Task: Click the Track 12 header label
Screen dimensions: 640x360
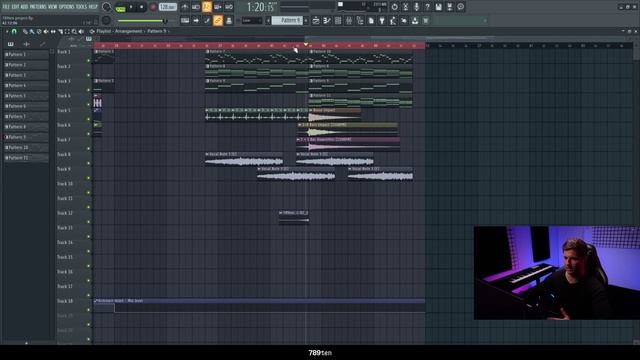Action: (65, 213)
